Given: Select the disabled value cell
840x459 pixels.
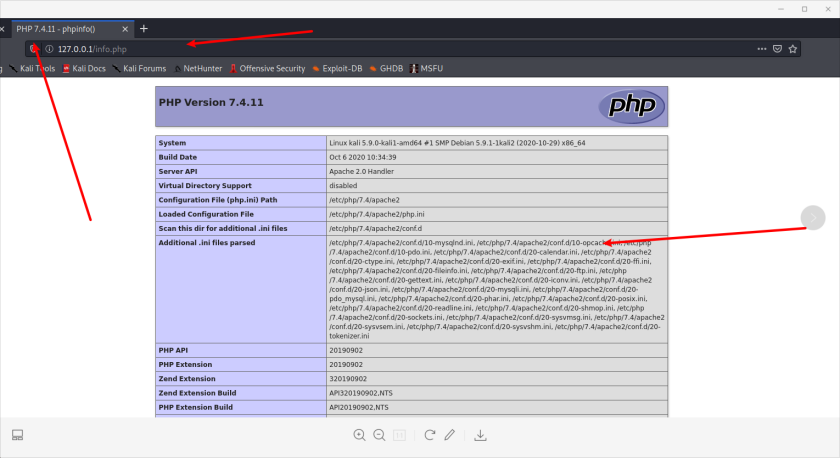Looking at the screenshot, I should [497, 186].
